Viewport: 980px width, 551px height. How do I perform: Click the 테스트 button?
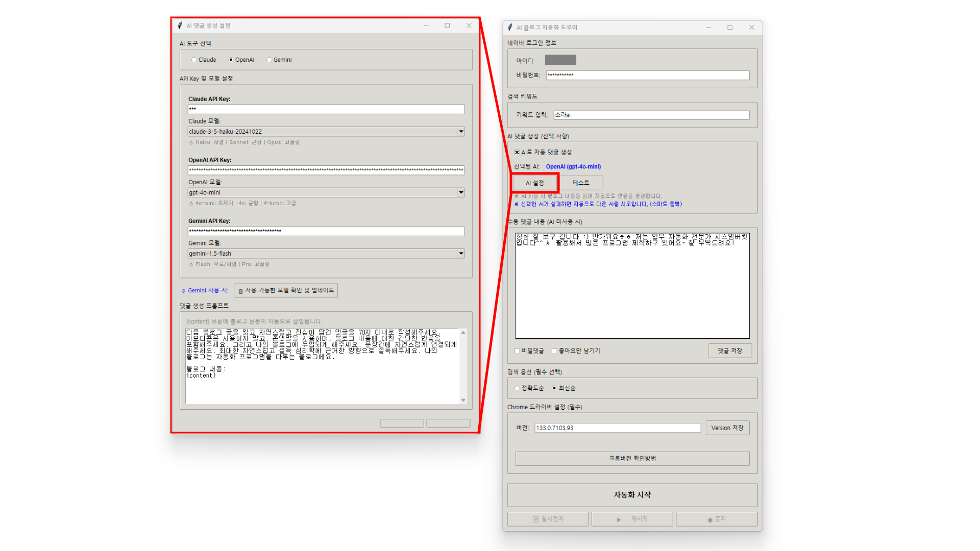[x=581, y=183]
